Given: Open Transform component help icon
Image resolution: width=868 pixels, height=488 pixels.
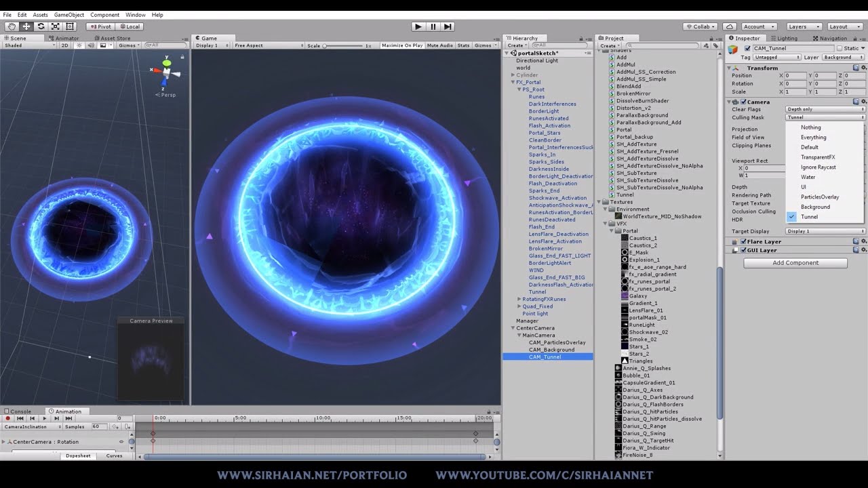Looking at the screenshot, I should [856, 68].
